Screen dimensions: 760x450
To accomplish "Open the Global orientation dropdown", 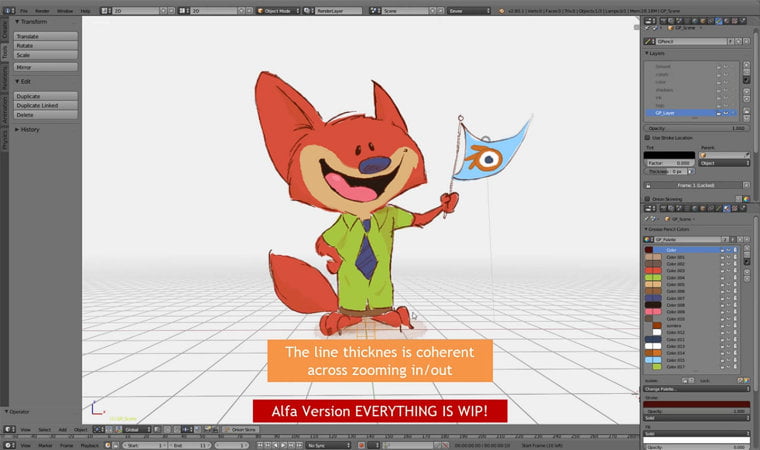I will (x=136, y=430).
